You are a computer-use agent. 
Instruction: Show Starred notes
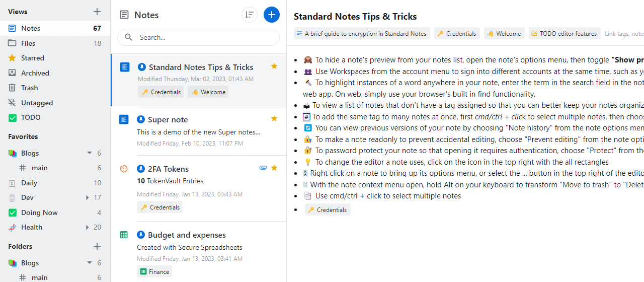[x=55, y=58]
